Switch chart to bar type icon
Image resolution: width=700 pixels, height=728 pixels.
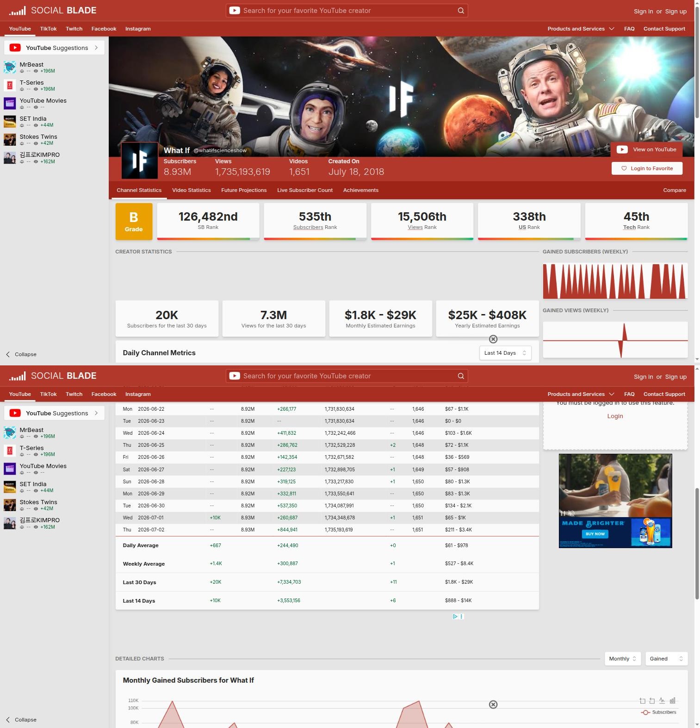[672, 701]
